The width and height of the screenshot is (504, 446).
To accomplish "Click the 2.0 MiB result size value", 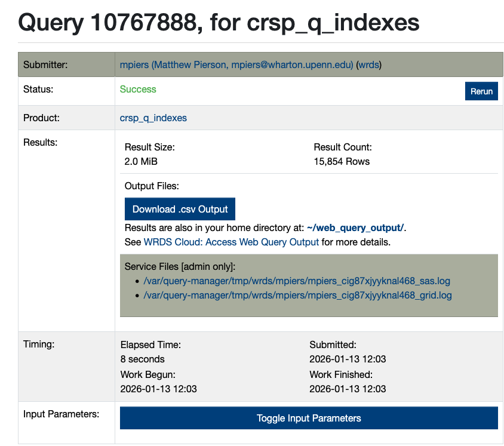I will 141,161.
